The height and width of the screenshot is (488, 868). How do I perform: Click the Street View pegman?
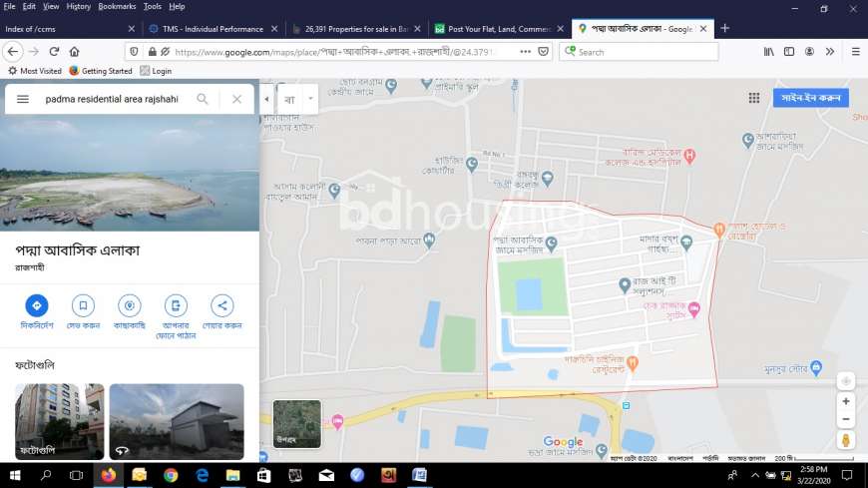tap(845, 440)
